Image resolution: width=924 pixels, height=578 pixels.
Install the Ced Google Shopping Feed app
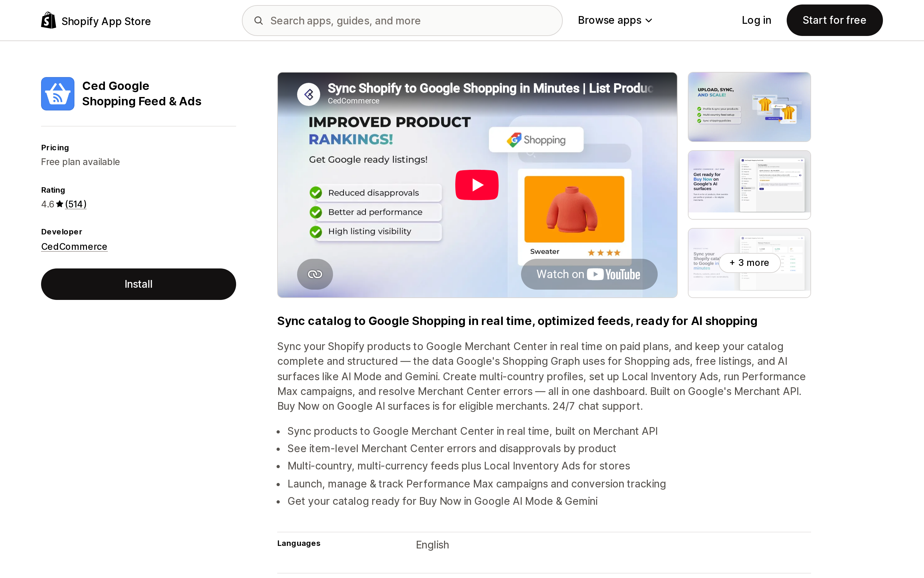139,284
